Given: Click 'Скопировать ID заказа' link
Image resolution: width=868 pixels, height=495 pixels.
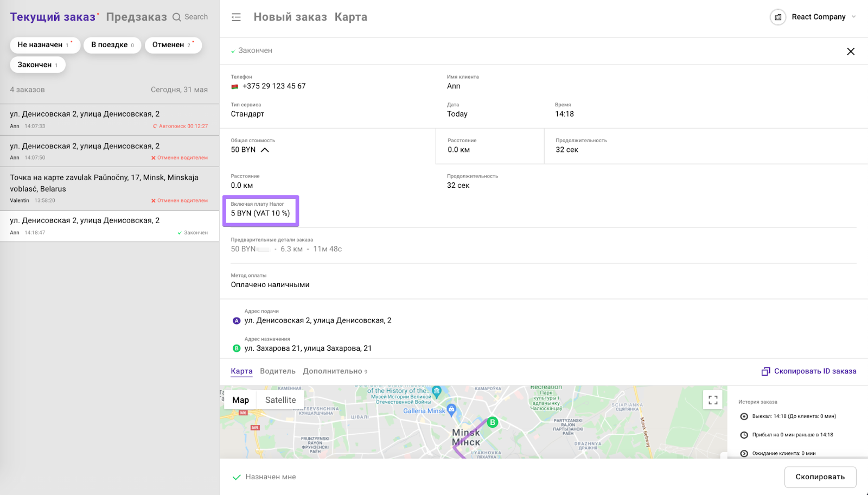Looking at the screenshot, I should [x=815, y=371].
